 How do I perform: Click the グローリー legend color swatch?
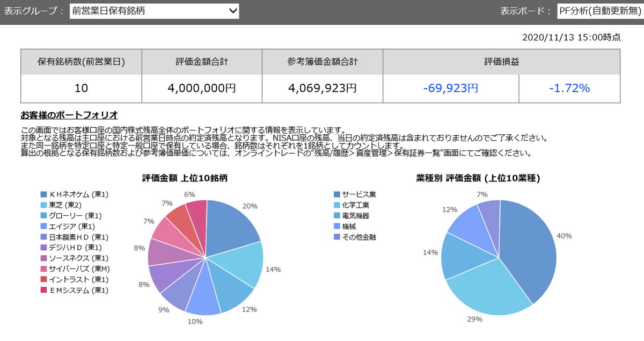tap(44, 216)
